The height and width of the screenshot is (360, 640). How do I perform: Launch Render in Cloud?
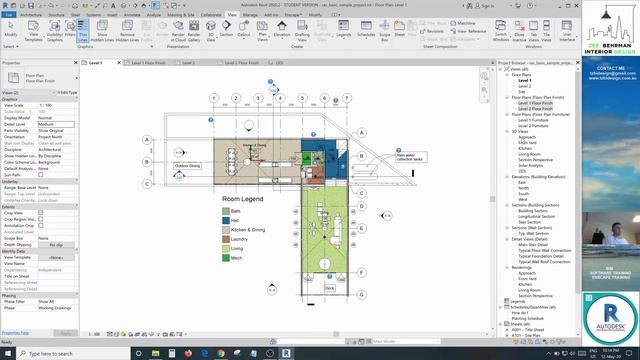pos(178,31)
